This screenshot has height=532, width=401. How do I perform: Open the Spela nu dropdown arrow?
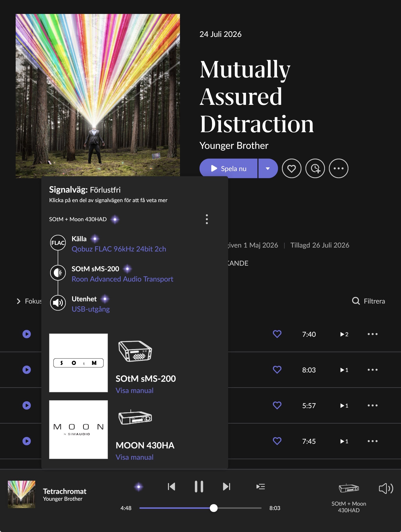click(x=268, y=168)
